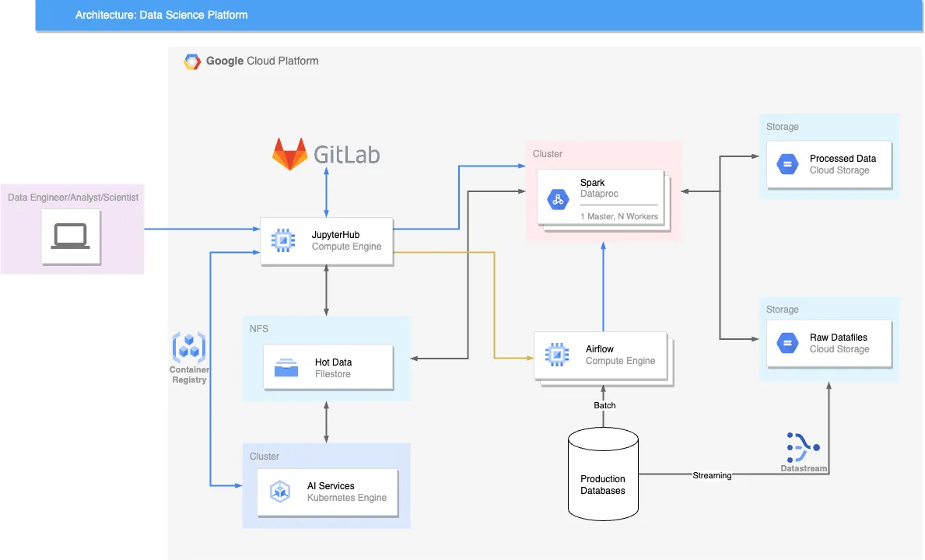Click the Container Registry icon
925x560 pixels.
(x=188, y=345)
